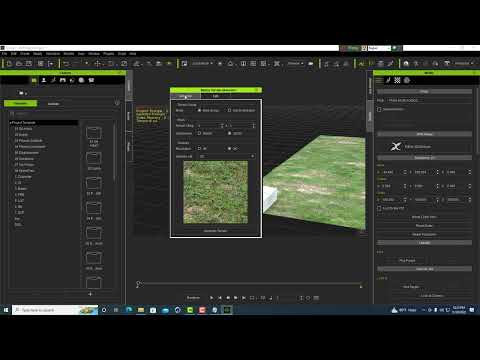Collapse the Transform section header
Viewport: 480px width, 360px height.
click(x=424, y=158)
